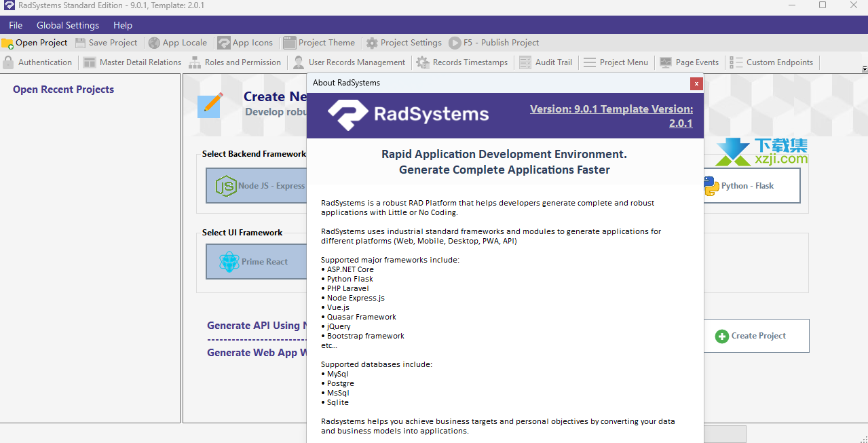Open the Page Events tool
Screen dimensions: 868x443
click(689, 62)
